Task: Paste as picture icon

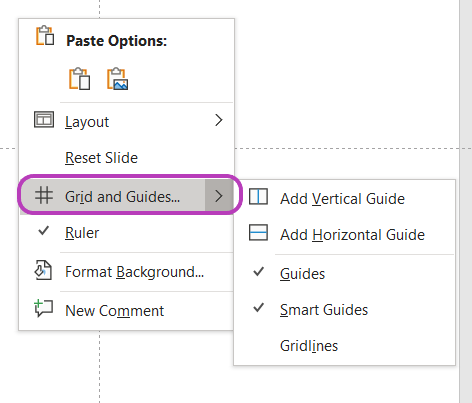Action: pos(117,79)
